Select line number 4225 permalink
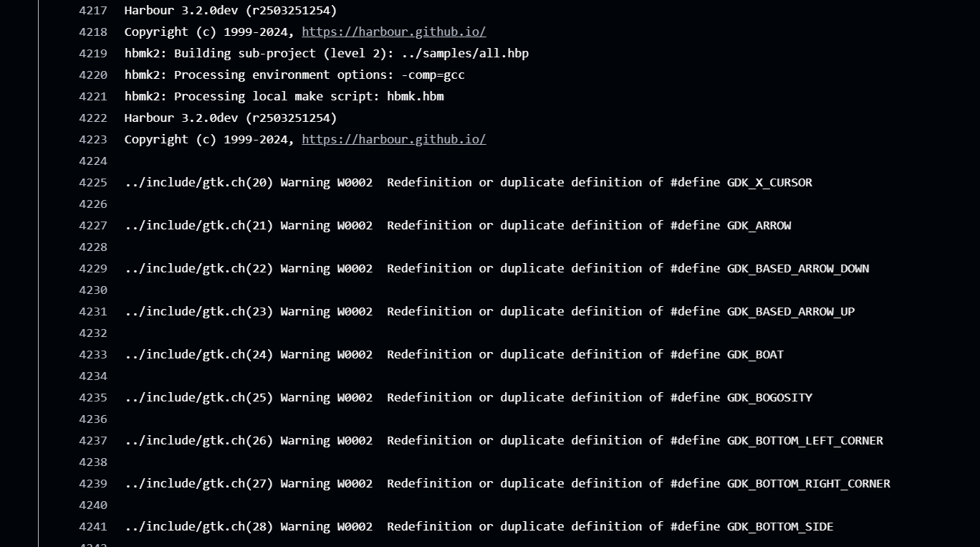 pyautogui.click(x=93, y=183)
